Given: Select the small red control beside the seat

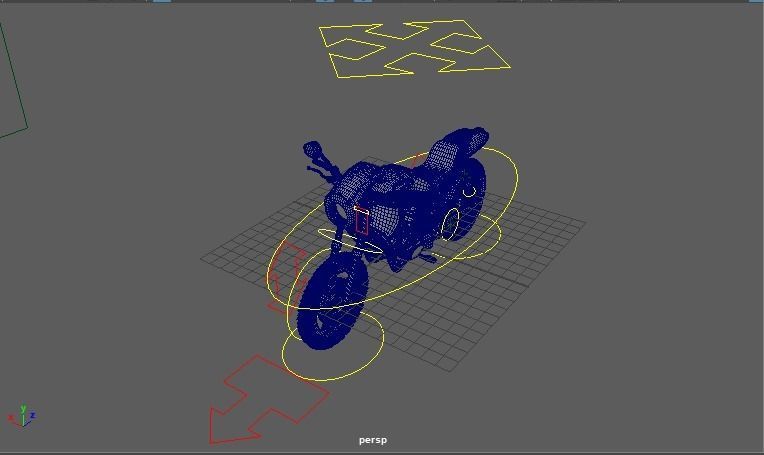Looking at the screenshot, I should (419, 160).
